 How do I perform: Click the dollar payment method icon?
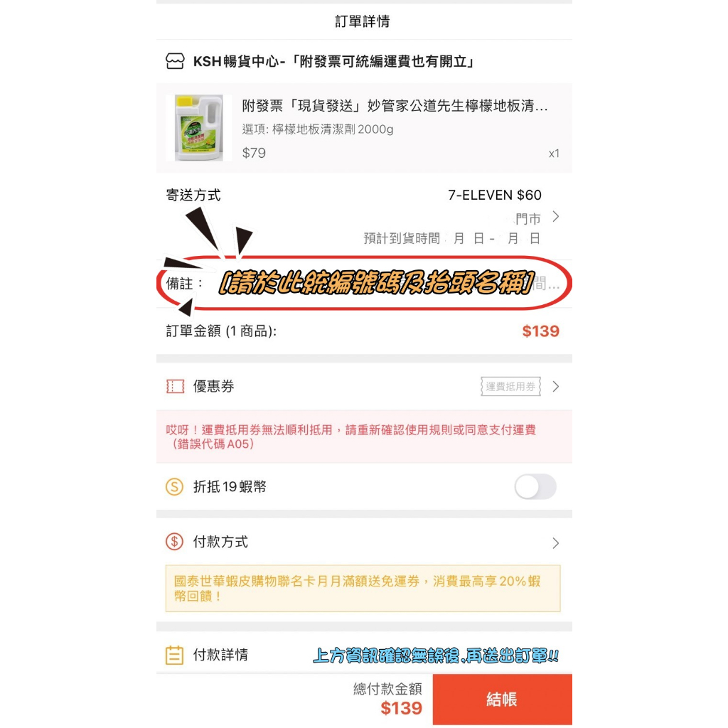[x=175, y=541]
